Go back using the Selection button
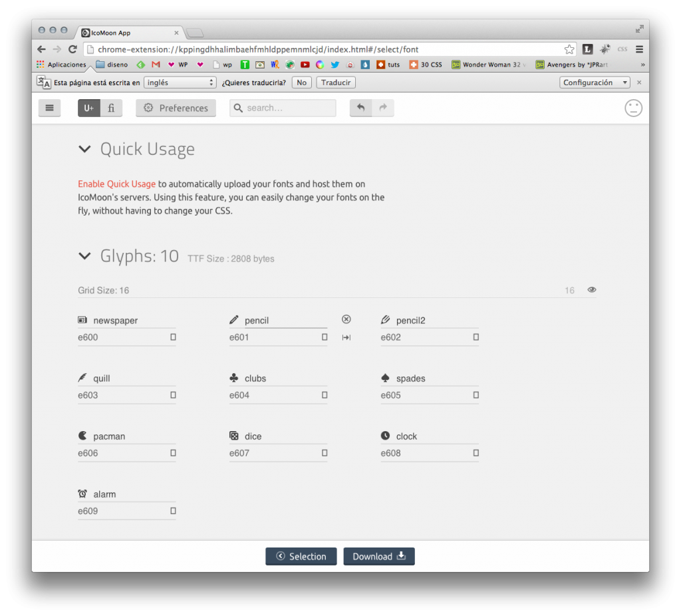This screenshot has height=616, width=681. tap(301, 556)
